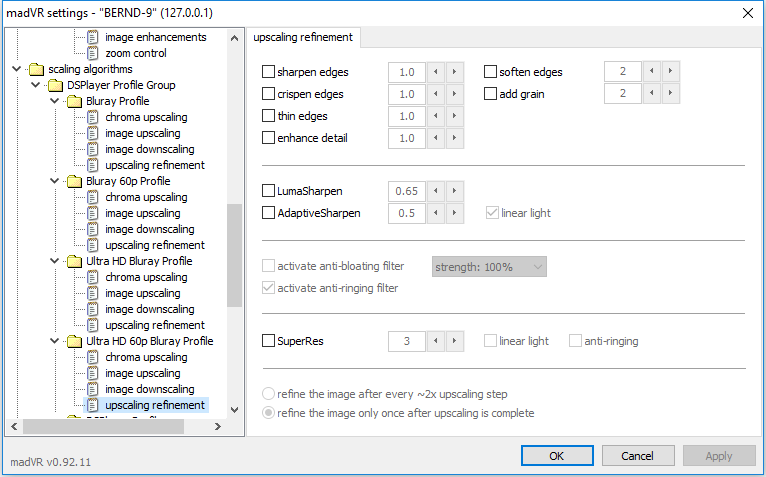The image size is (766, 477).
Task: Enable the add grain checkbox
Action: coord(490,94)
